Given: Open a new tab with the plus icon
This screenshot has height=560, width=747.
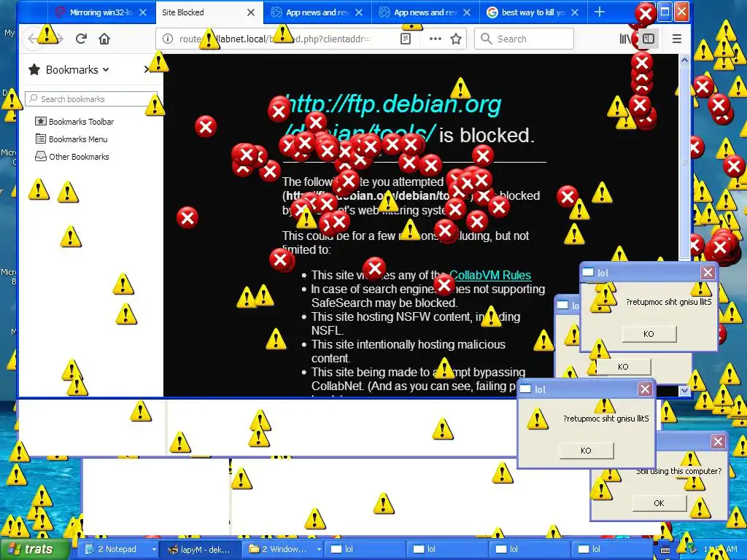Looking at the screenshot, I should (600, 12).
